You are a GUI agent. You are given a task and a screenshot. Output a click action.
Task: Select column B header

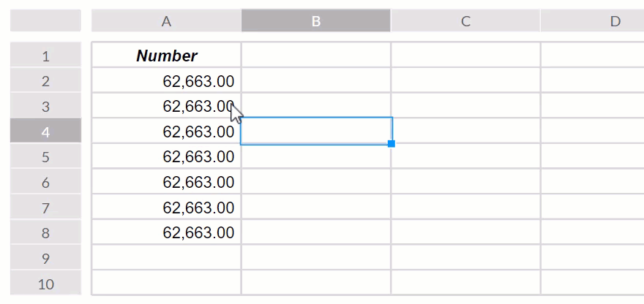[x=316, y=21]
